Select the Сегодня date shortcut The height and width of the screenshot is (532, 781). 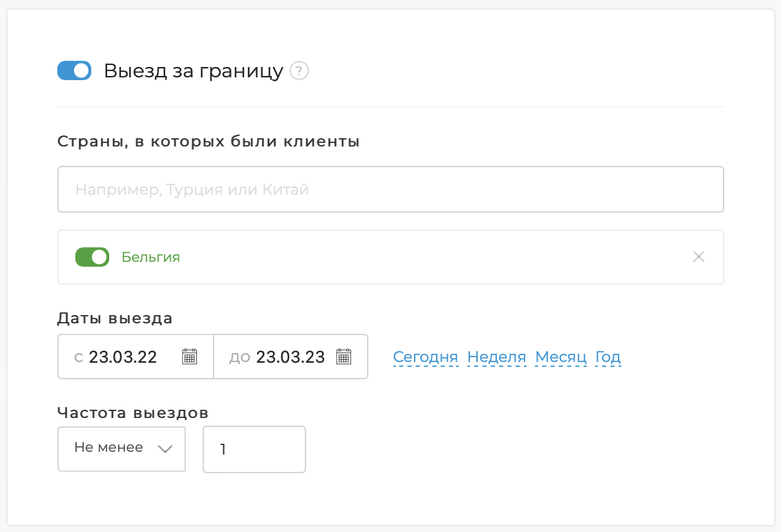coord(426,357)
